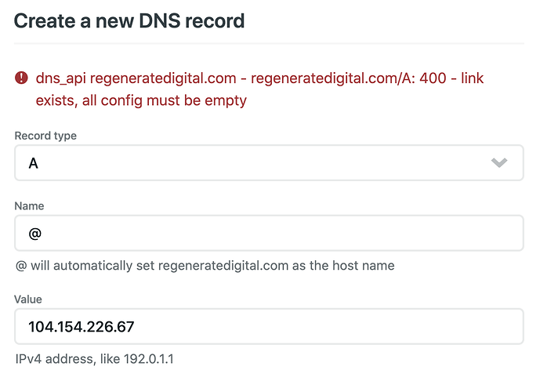The width and height of the screenshot is (540, 392).
Task: Click the 104.154.226.67 address text
Action: click(x=82, y=327)
